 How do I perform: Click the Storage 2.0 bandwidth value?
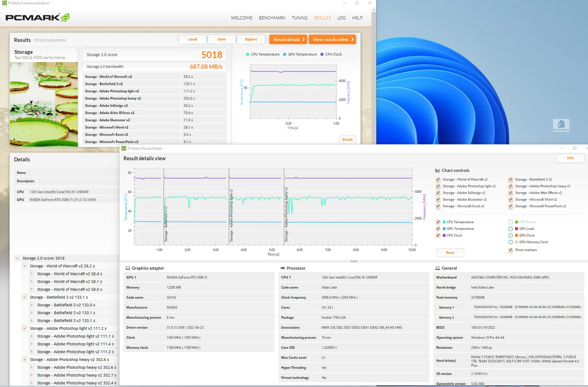click(x=206, y=67)
